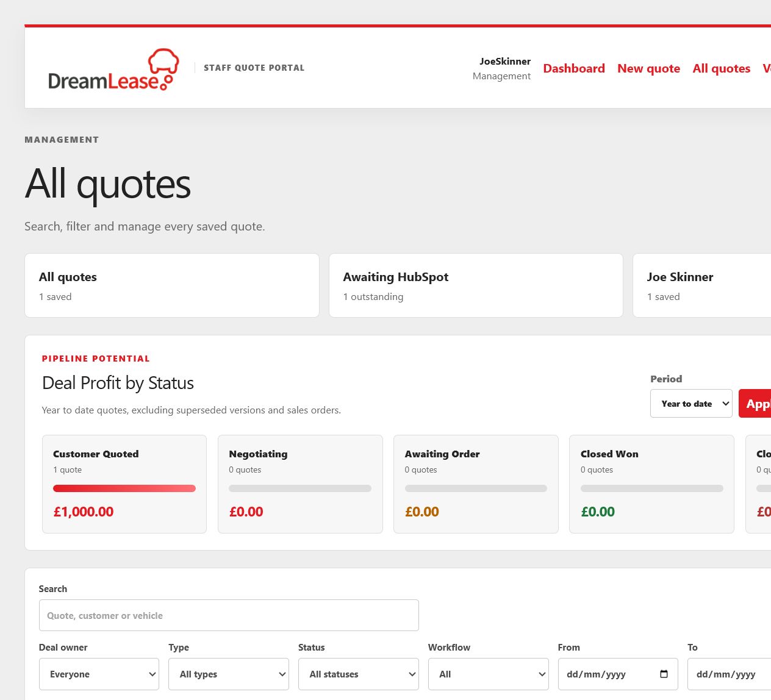The image size is (771, 700).
Task: Open the Workflow All dropdown
Action: point(488,674)
